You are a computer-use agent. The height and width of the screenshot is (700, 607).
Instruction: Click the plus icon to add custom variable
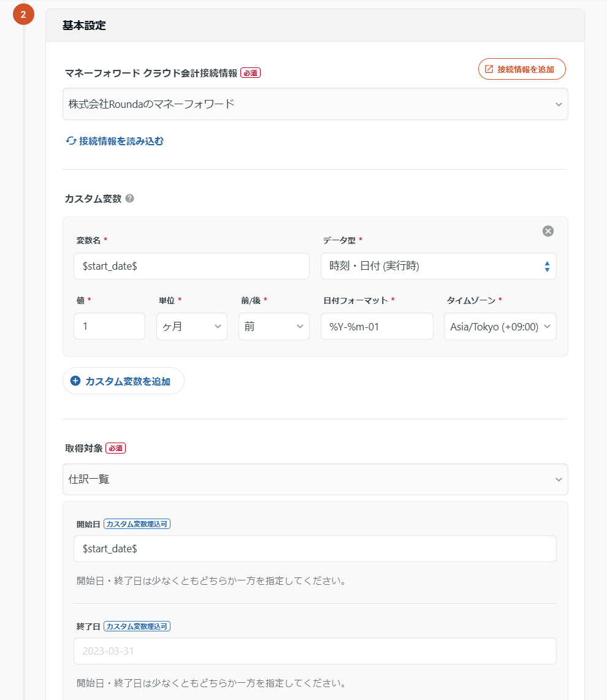pyautogui.click(x=75, y=381)
